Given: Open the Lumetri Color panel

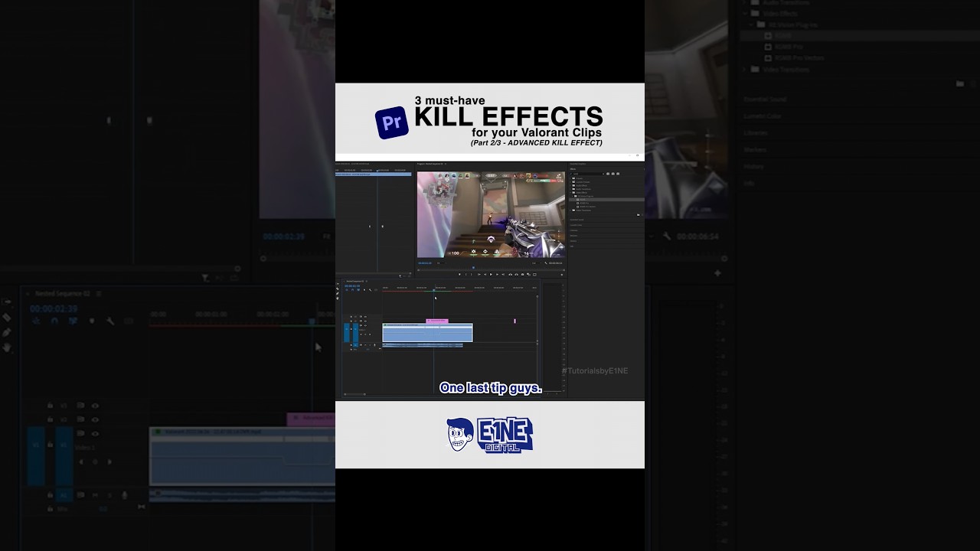Looking at the screenshot, I should [x=576, y=225].
